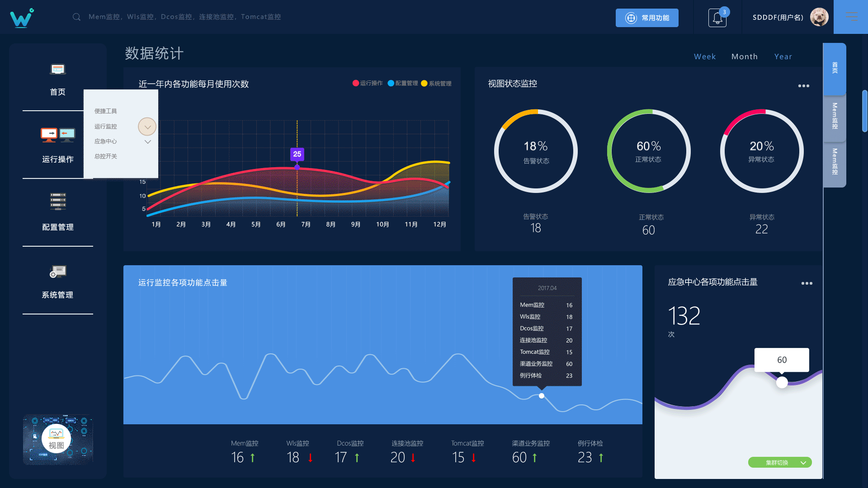Expand the 应急中心 submenu chevron

pyautogui.click(x=147, y=141)
